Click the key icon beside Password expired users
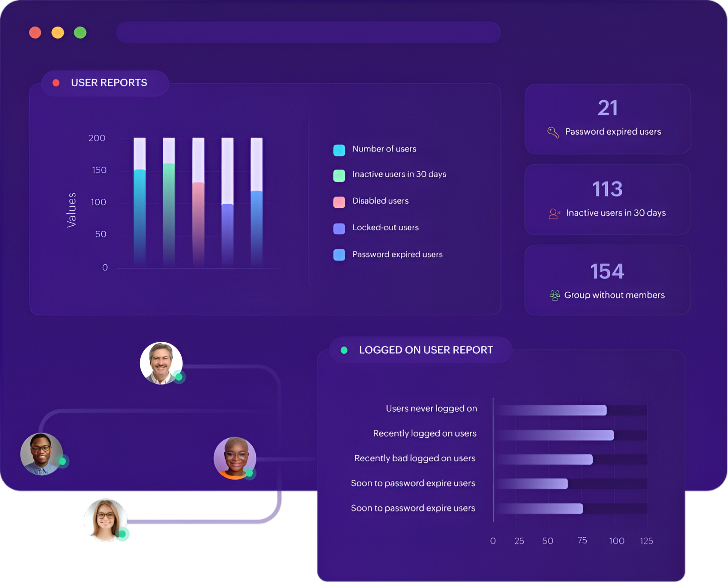 [553, 132]
